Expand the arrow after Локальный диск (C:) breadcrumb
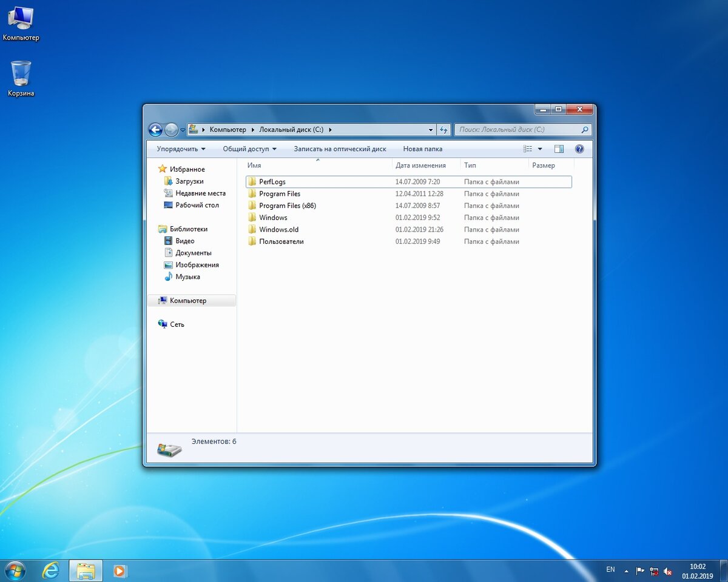Viewport: 728px width, 582px height. pyautogui.click(x=330, y=130)
